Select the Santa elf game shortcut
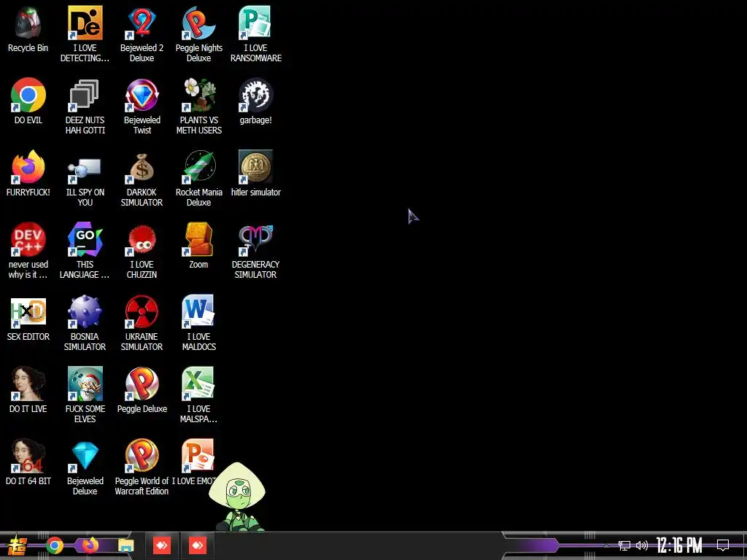Screen dimensions: 747x560 tap(85, 384)
